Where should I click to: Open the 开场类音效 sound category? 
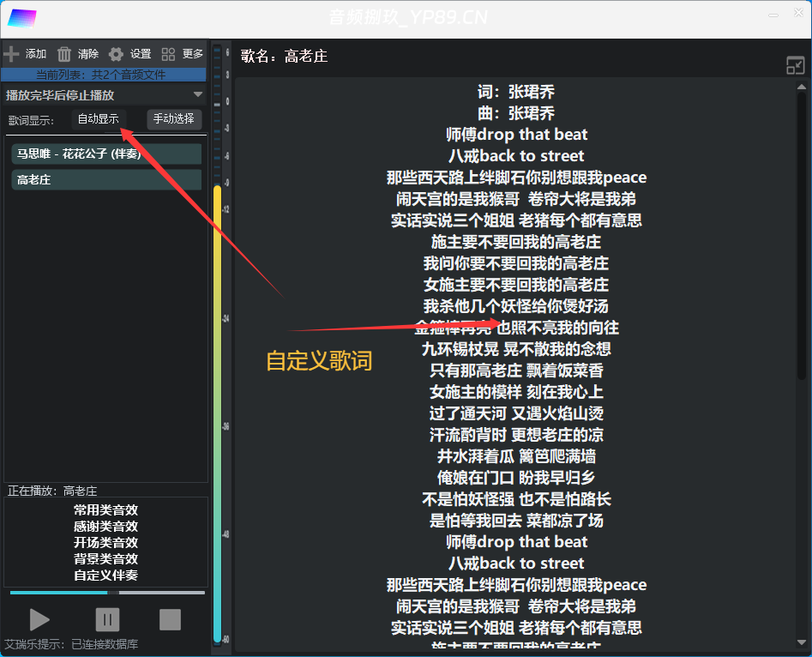(106, 542)
